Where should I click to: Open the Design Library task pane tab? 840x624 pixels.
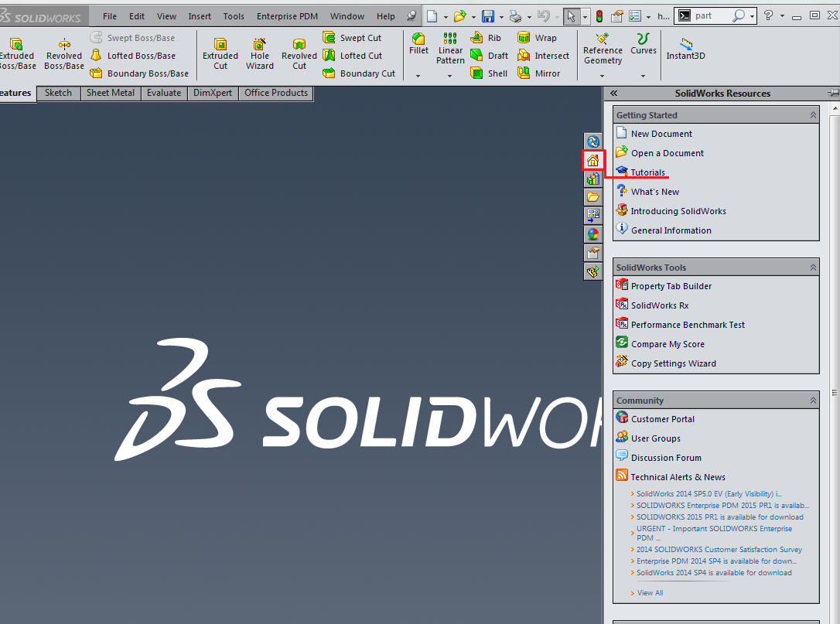point(592,179)
